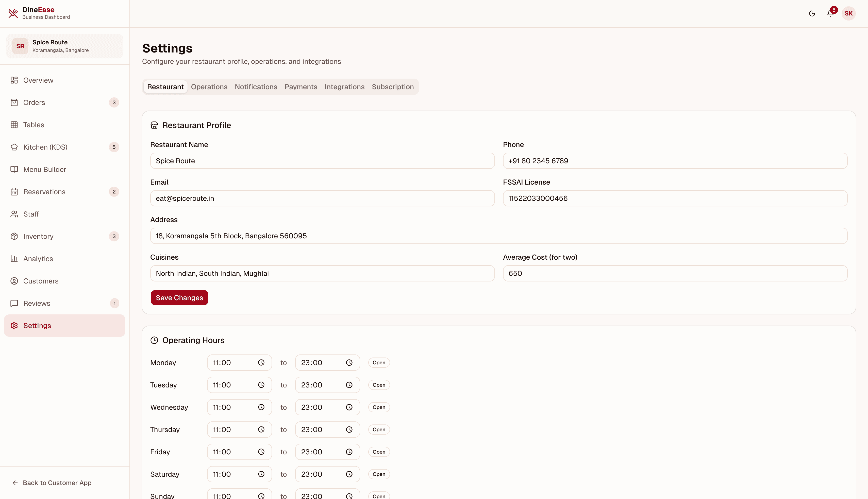
Task: Click the DineEase crossed-cutlery logo
Action: click(13, 13)
